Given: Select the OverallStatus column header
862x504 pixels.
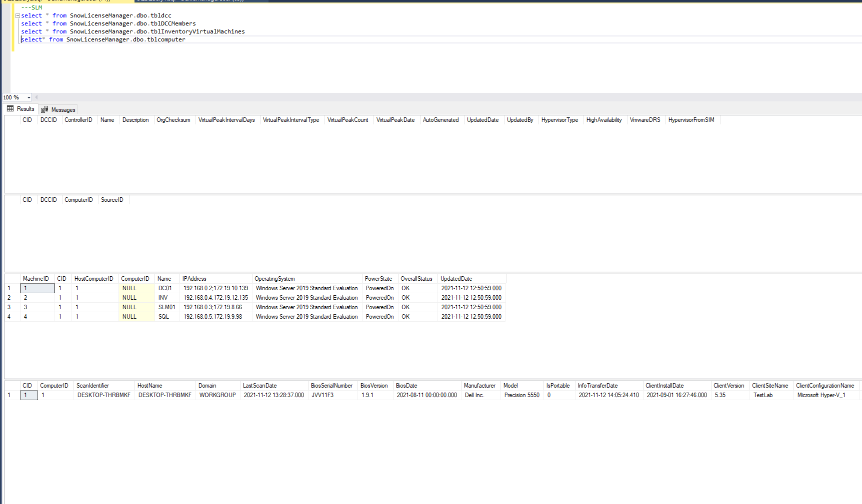Looking at the screenshot, I should point(416,279).
